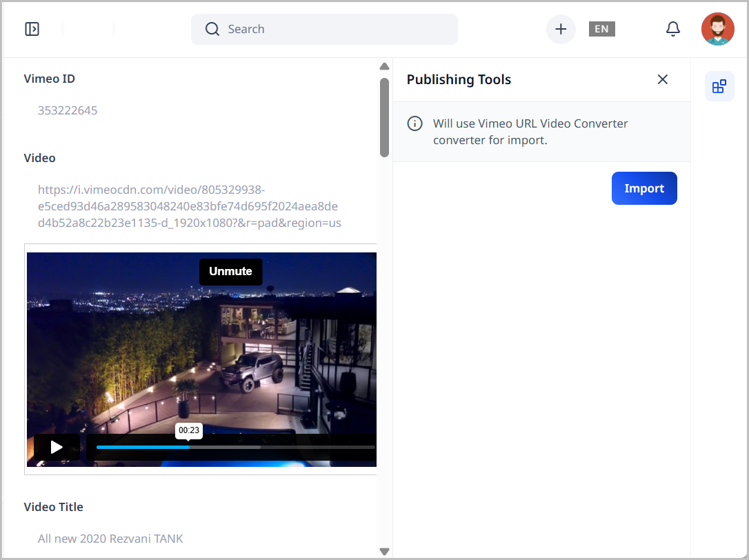The width and height of the screenshot is (749, 560).
Task: Click the info icon in Publishing Tools
Action: click(415, 123)
